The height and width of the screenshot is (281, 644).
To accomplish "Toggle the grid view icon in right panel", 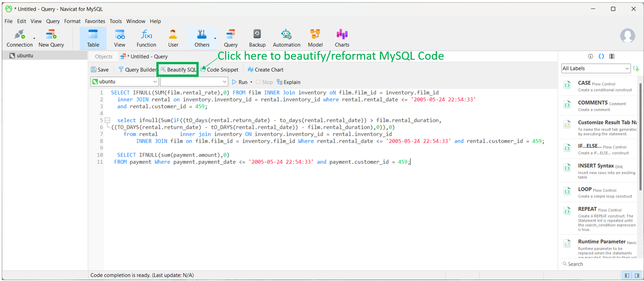I will click(x=612, y=56).
